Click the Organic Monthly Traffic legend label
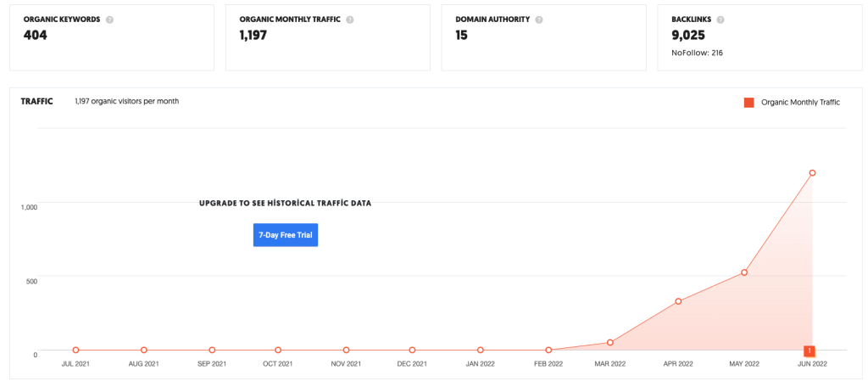The width and height of the screenshot is (868, 387). [x=800, y=103]
